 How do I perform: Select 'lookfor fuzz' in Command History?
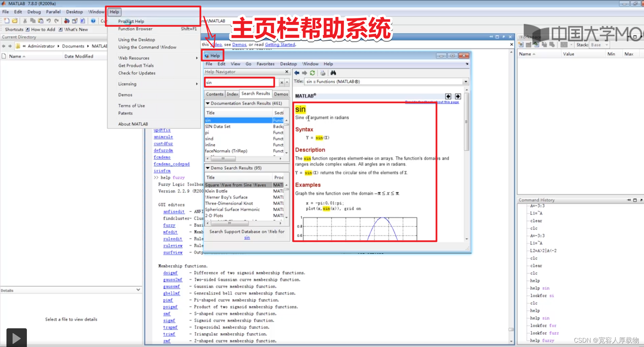coord(544,333)
